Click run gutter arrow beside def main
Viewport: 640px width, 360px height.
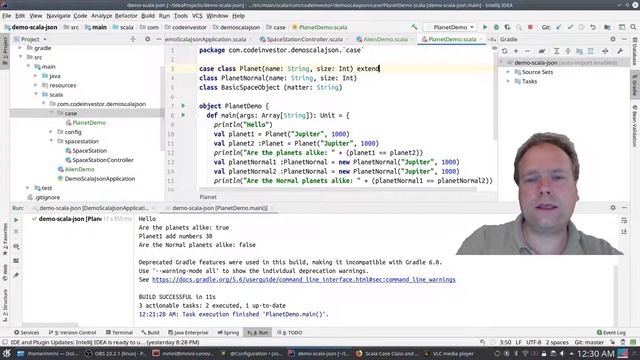pos(183,115)
